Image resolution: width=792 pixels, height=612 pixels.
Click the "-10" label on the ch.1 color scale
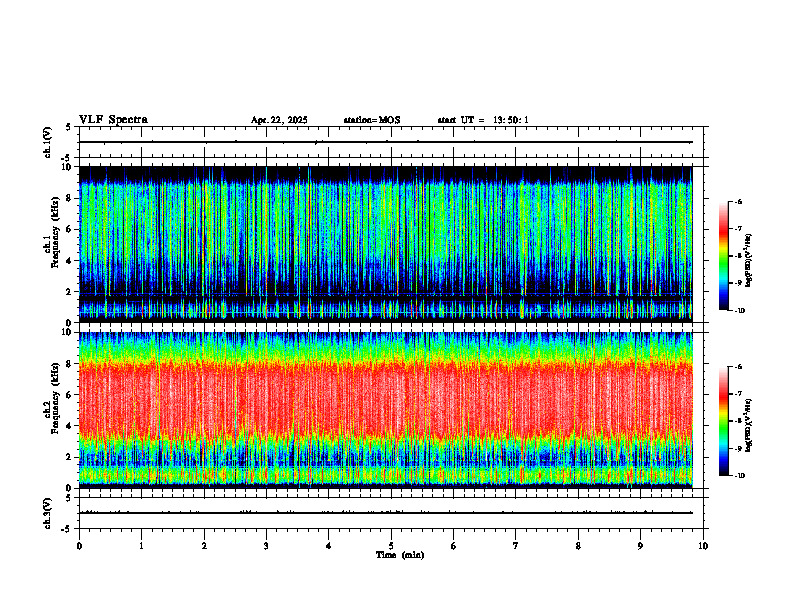pyautogui.click(x=739, y=311)
